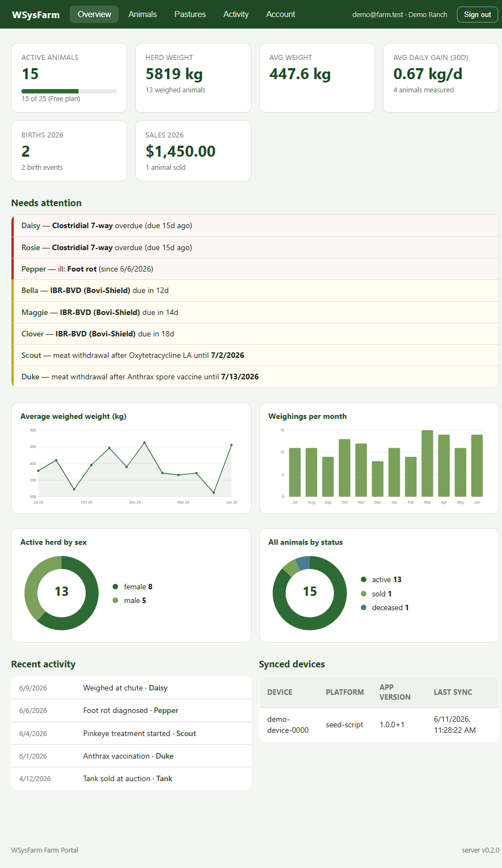Click the Avg Daily Gain 0.67 kg/d value

click(428, 74)
